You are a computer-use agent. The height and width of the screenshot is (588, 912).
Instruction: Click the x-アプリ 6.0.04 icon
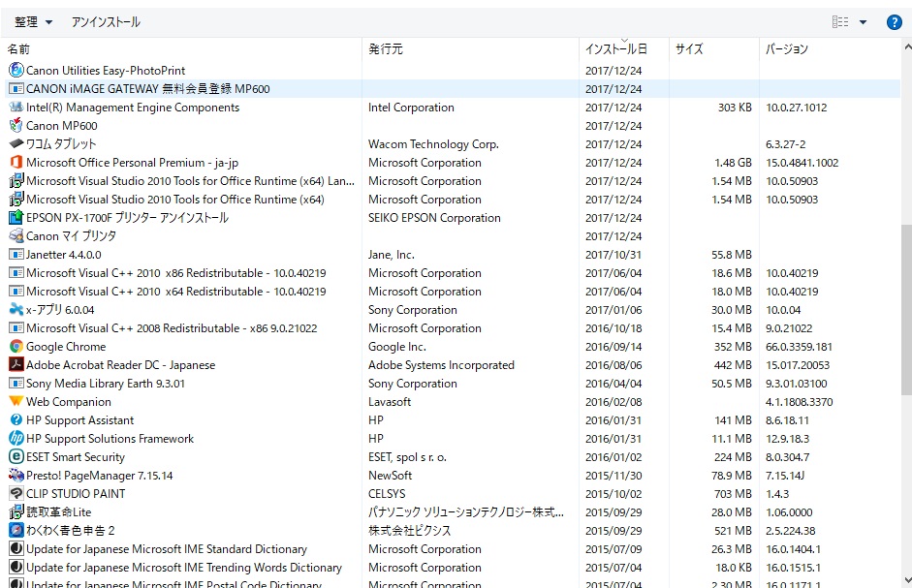(x=16, y=310)
